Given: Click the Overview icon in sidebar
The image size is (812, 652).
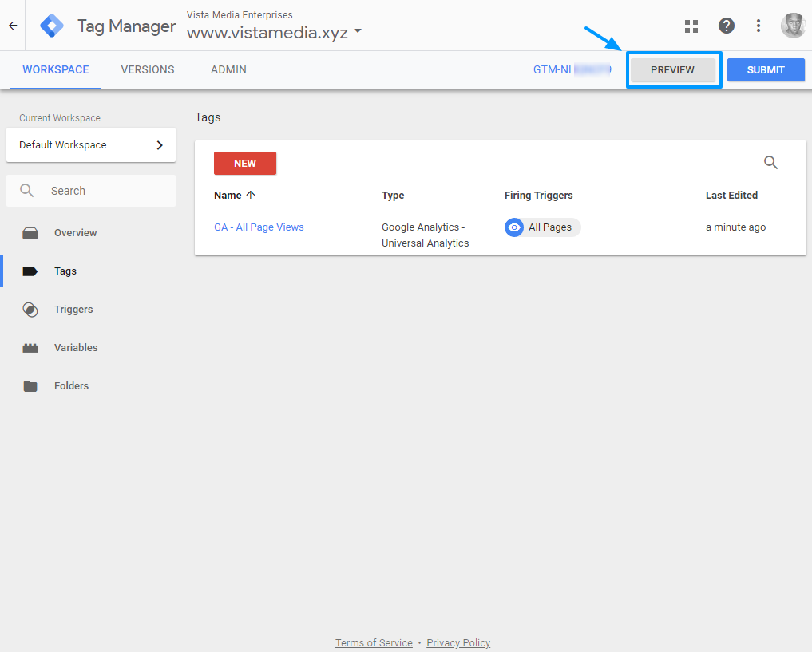Looking at the screenshot, I should click(30, 233).
